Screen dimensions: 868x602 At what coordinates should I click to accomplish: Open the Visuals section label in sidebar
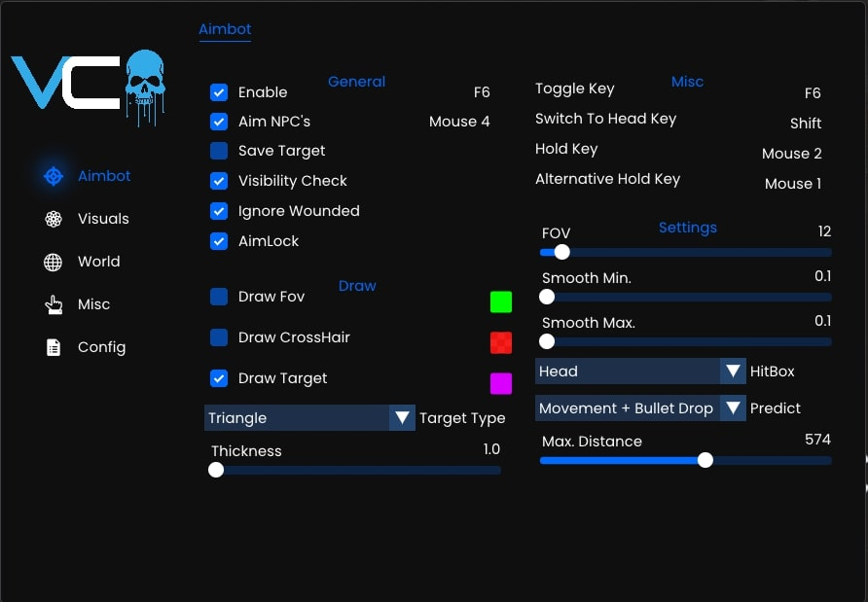tap(103, 219)
